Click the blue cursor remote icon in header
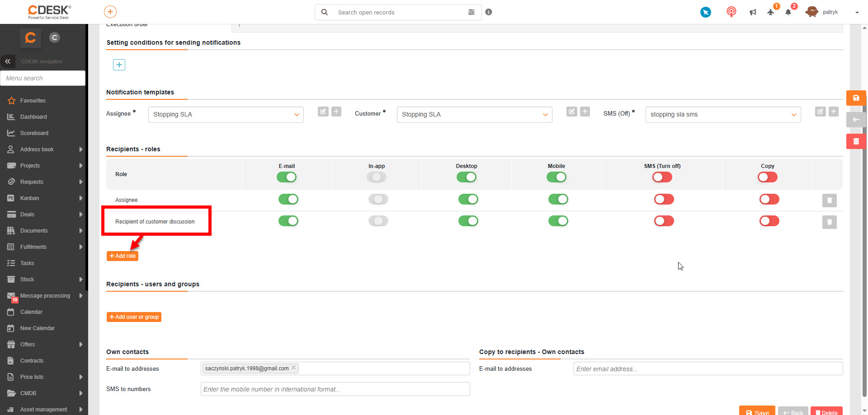Image resolution: width=868 pixels, height=415 pixels. (x=705, y=12)
